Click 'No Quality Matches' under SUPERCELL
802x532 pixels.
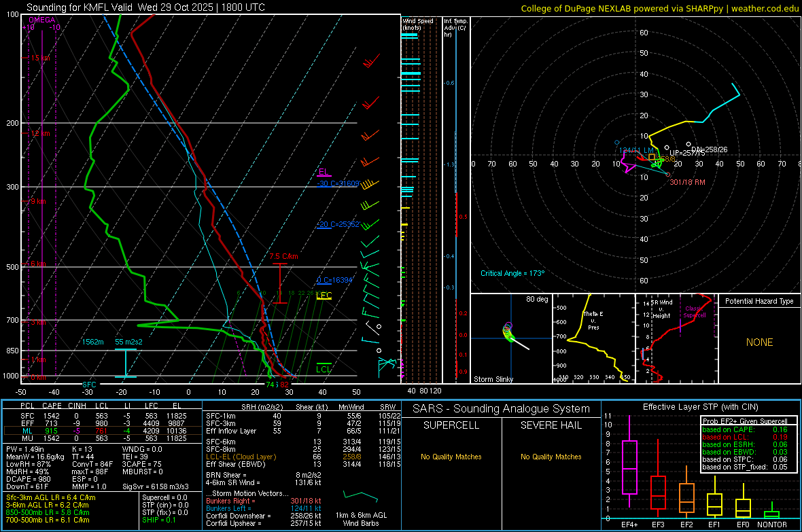pyautogui.click(x=451, y=457)
